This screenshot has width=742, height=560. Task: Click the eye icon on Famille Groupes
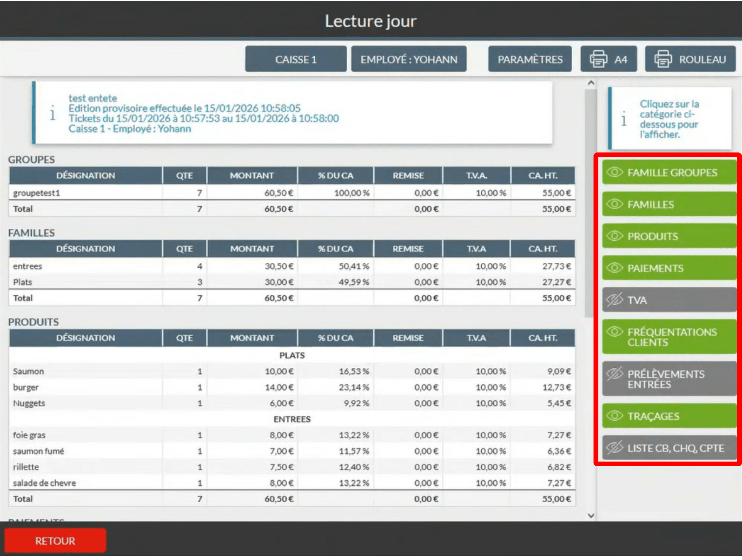[614, 173]
